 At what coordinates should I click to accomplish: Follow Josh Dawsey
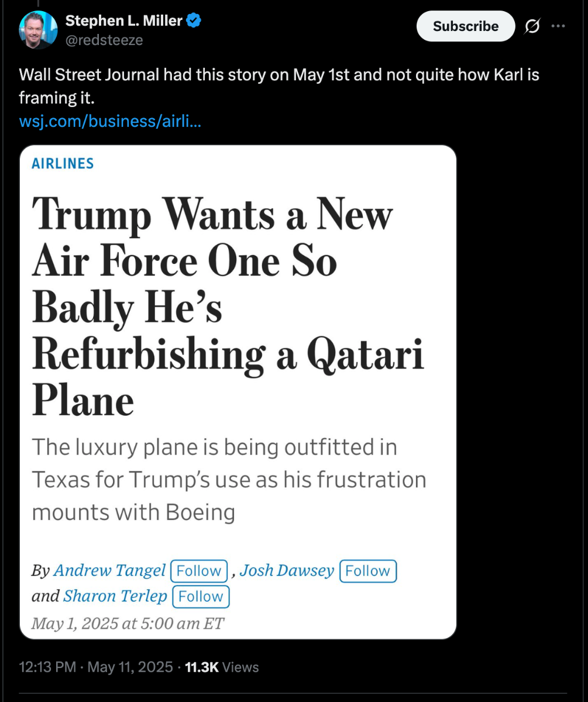367,571
